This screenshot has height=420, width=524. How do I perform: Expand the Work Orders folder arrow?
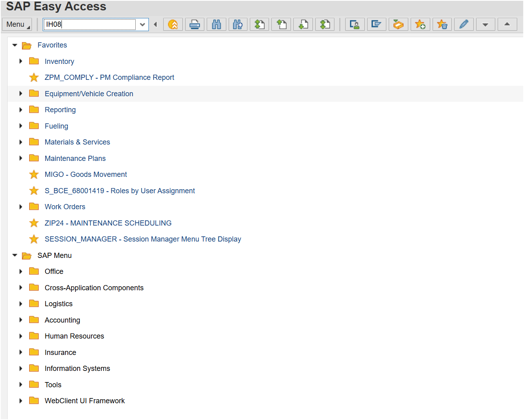21,207
